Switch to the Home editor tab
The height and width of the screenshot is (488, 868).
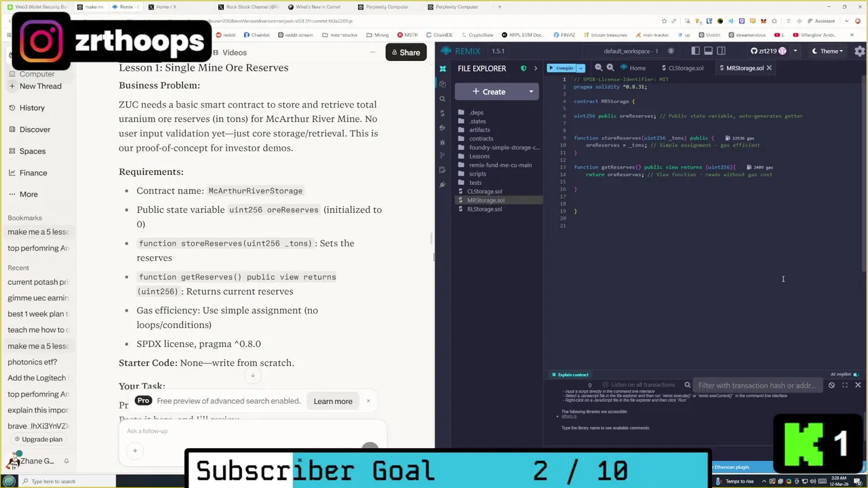pyautogui.click(x=633, y=68)
